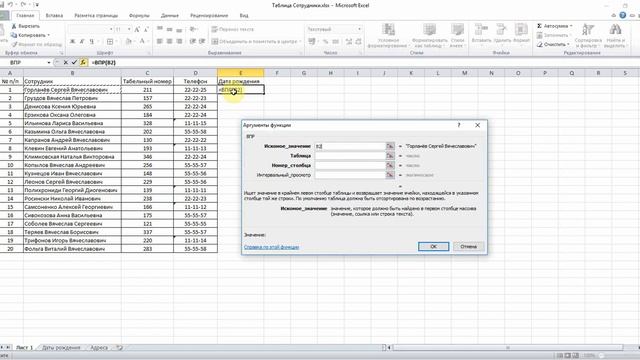640x360 pixels.
Task: Toggle center text alignment
Action: pyautogui.click(x=170, y=41)
